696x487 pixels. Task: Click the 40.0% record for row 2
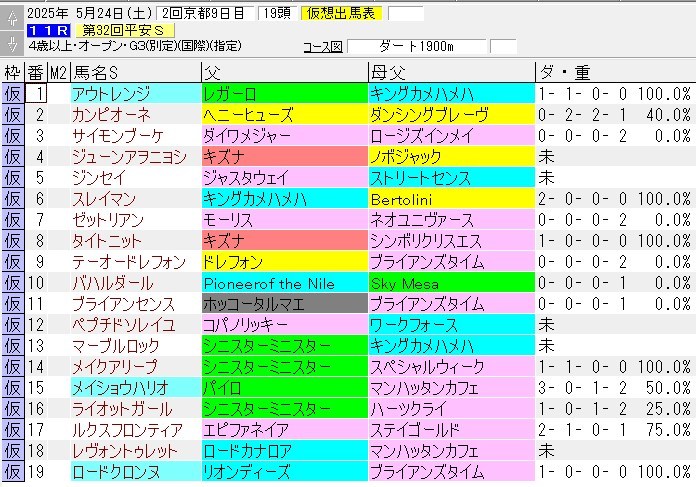(x=668, y=115)
